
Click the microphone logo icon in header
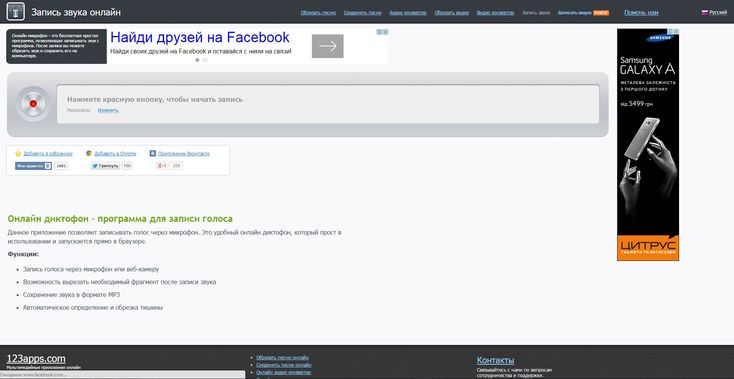coord(15,12)
